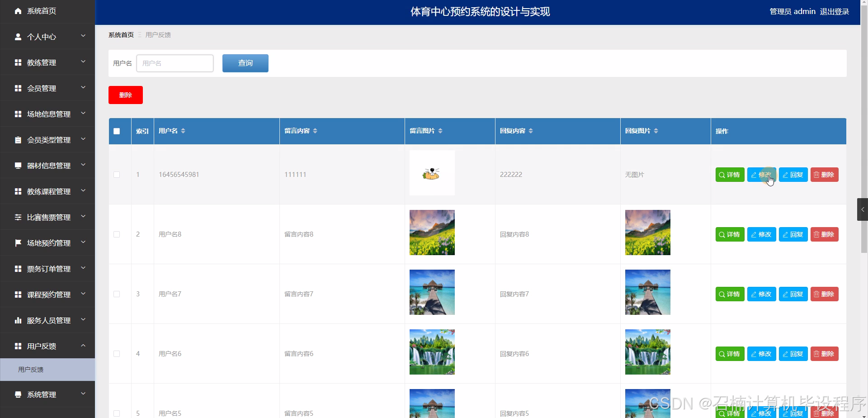Sort the 留言内容 column using its arrows
This screenshot has height=418, width=868.
point(315,131)
